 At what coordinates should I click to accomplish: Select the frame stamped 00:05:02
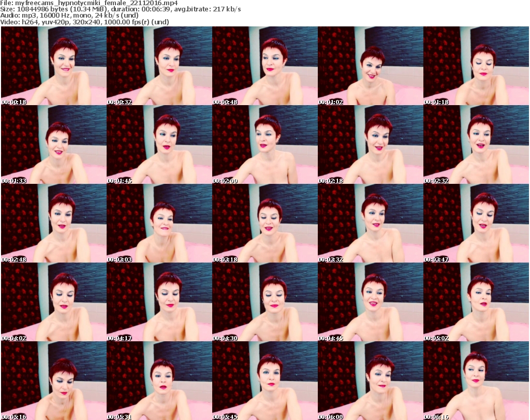(x=476, y=302)
